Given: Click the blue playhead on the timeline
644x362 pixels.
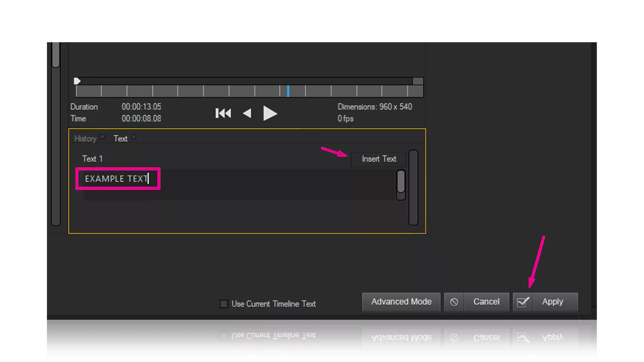Looking at the screenshot, I should (288, 91).
